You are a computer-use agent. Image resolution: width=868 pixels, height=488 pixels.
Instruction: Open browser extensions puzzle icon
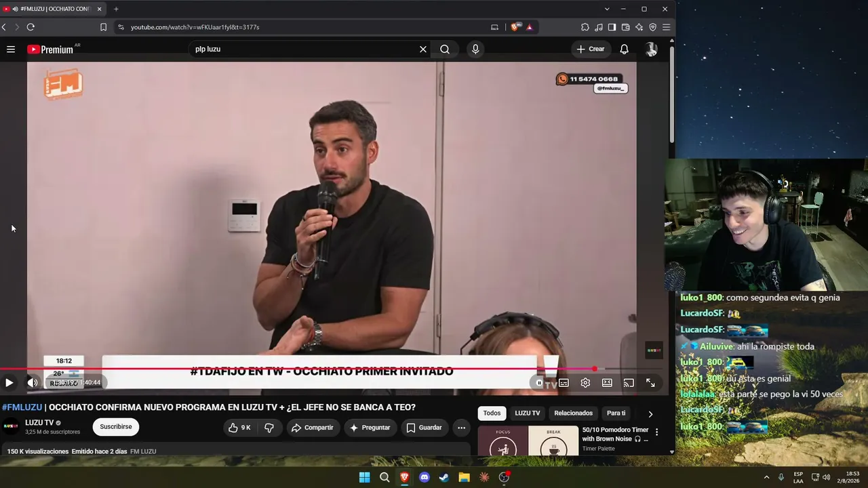tap(585, 27)
